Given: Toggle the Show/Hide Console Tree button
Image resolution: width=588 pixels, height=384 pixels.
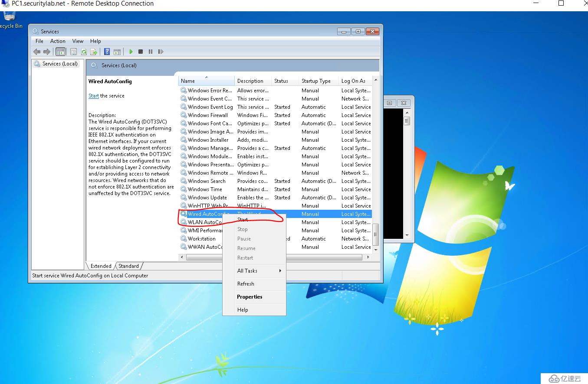Looking at the screenshot, I should pyautogui.click(x=61, y=52).
